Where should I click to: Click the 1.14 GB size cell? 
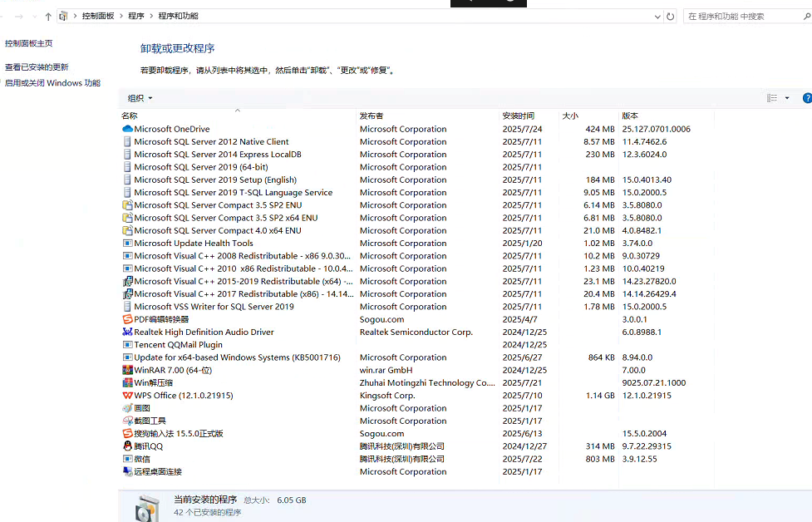(x=600, y=395)
